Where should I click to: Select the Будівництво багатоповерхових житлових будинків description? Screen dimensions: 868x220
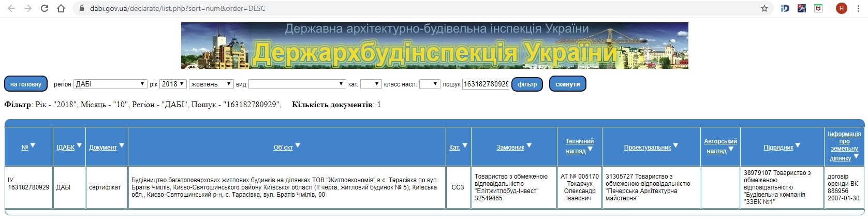(287, 187)
